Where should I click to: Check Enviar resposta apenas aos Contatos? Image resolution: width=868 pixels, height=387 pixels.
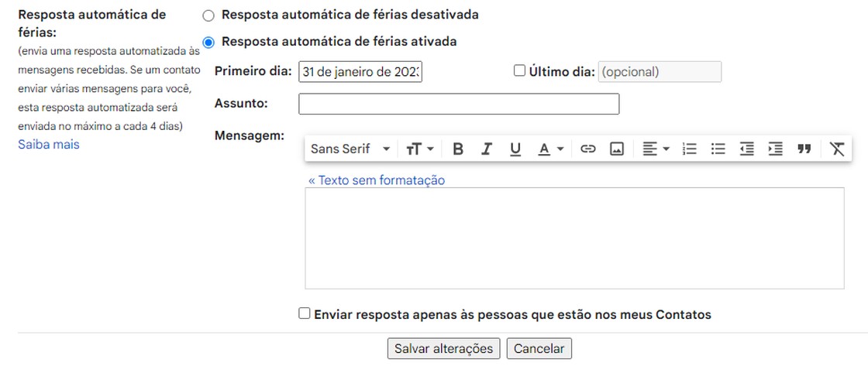[x=304, y=313]
